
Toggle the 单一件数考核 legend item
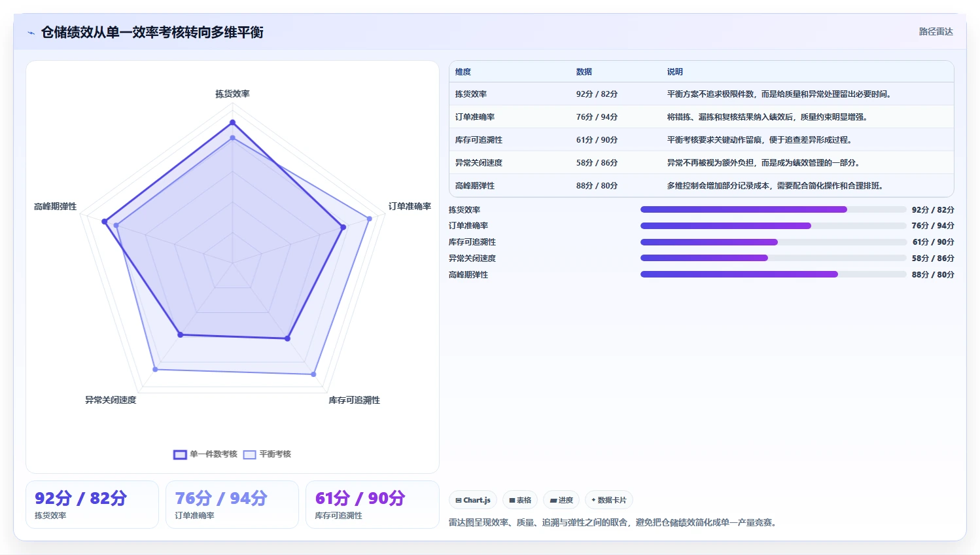pyautogui.click(x=205, y=454)
